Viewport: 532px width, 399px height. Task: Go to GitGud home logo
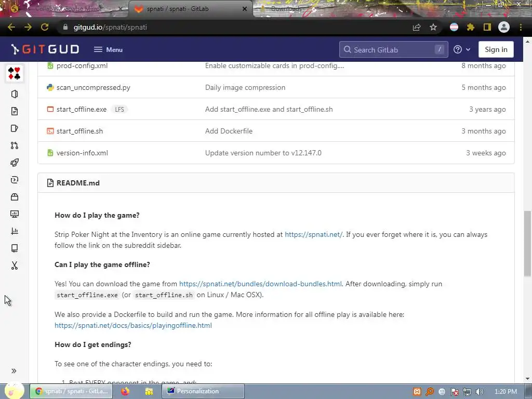tap(45, 49)
